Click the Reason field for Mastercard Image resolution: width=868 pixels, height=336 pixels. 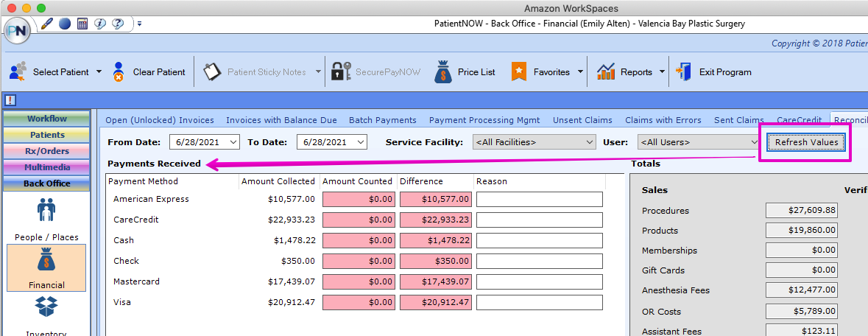[540, 281]
